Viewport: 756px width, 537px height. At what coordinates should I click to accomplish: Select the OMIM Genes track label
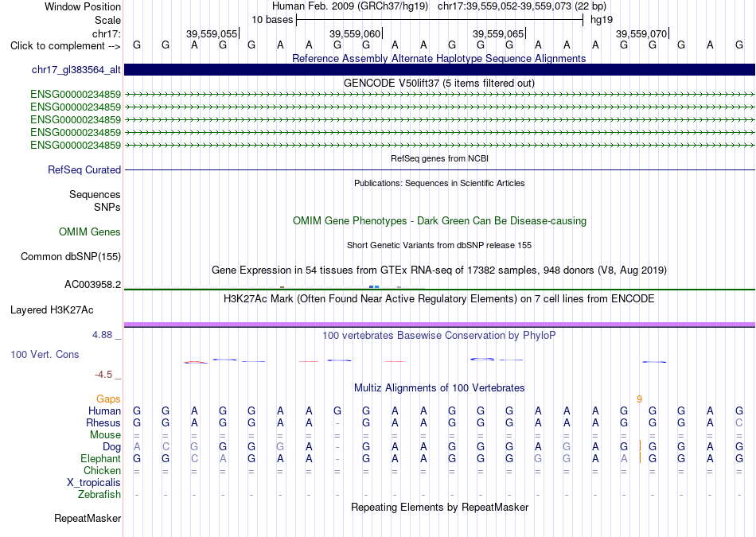[90, 232]
